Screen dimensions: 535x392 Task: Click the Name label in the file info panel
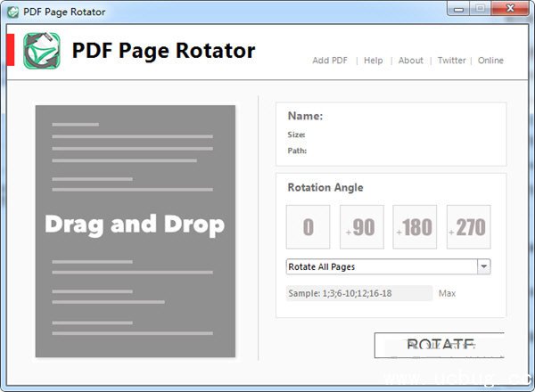pyautogui.click(x=305, y=116)
